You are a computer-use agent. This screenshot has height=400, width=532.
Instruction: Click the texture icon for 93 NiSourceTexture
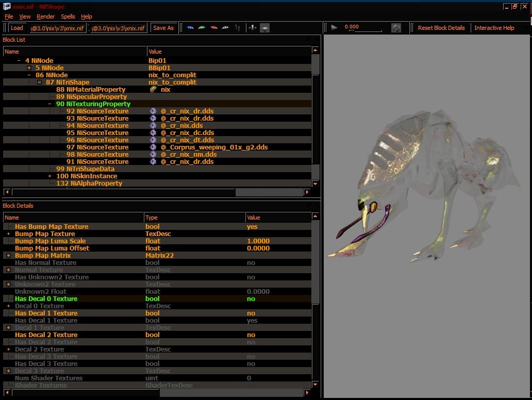point(153,118)
